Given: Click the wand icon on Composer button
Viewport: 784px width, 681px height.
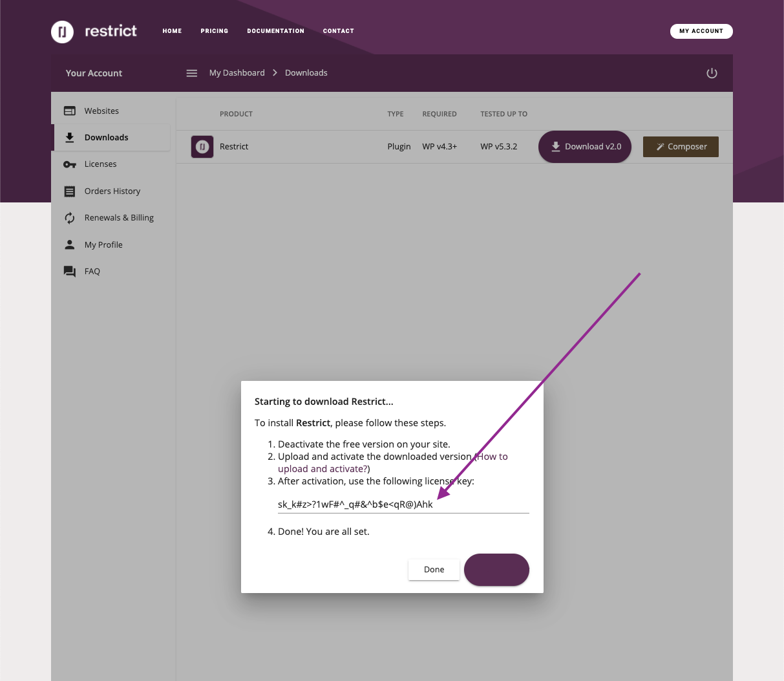Looking at the screenshot, I should (661, 147).
